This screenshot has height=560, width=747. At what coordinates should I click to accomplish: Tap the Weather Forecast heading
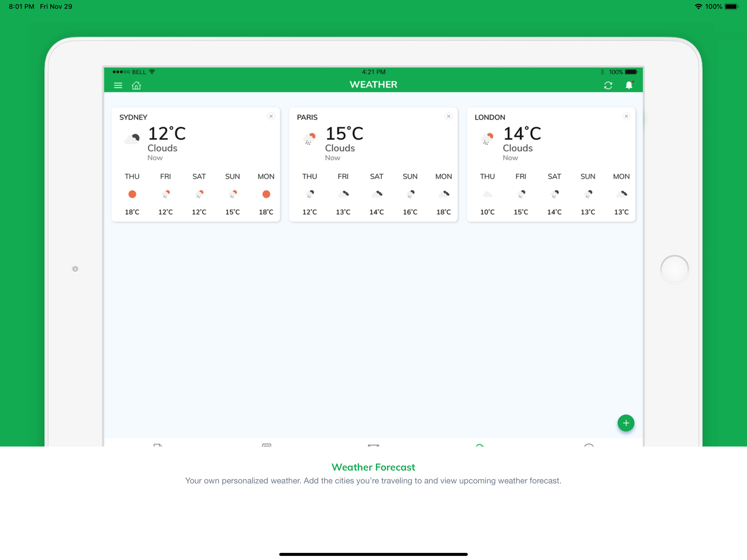(373, 467)
